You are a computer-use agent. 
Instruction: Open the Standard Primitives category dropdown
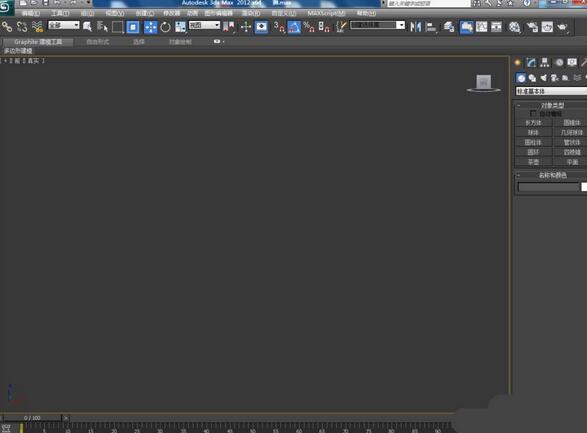(x=551, y=91)
